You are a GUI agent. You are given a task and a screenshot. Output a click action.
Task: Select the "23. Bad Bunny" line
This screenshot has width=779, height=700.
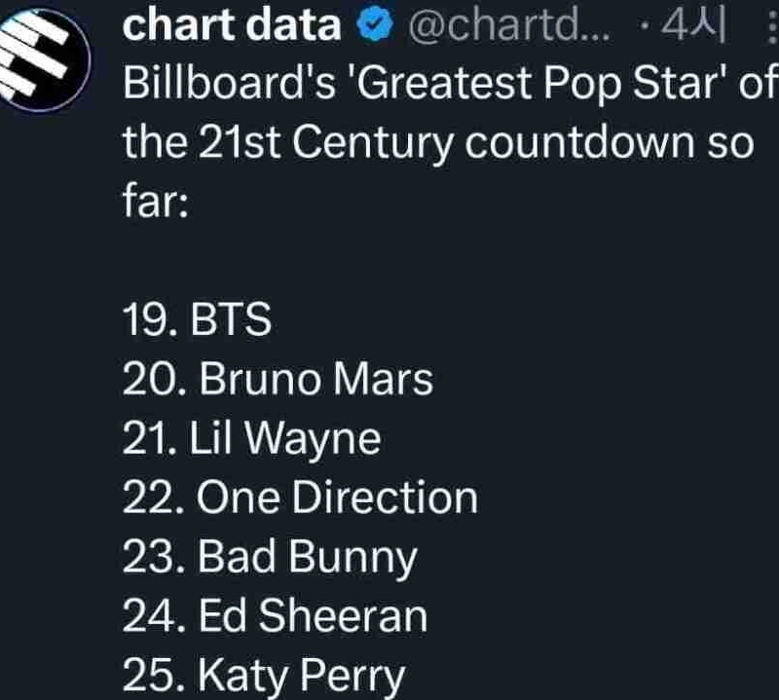click(x=270, y=558)
